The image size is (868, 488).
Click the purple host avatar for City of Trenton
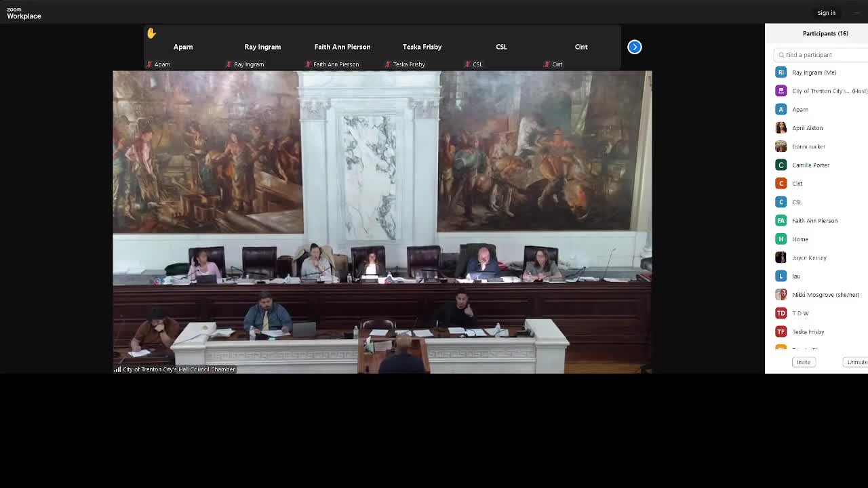781,91
